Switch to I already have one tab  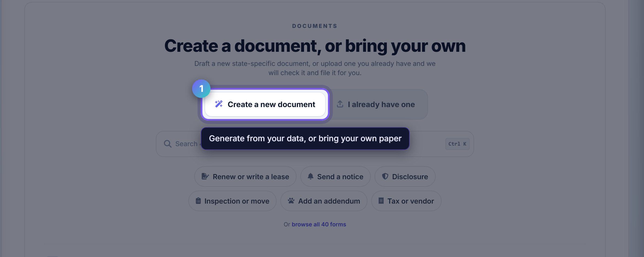pos(376,104)
